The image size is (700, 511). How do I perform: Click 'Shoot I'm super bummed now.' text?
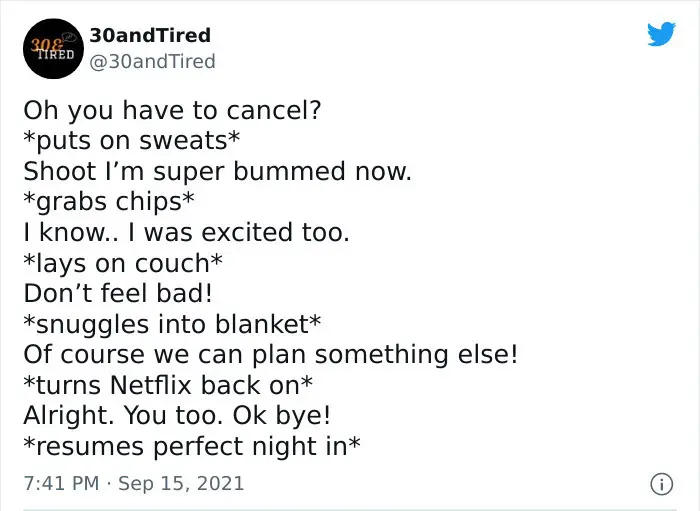click(217, 171)
